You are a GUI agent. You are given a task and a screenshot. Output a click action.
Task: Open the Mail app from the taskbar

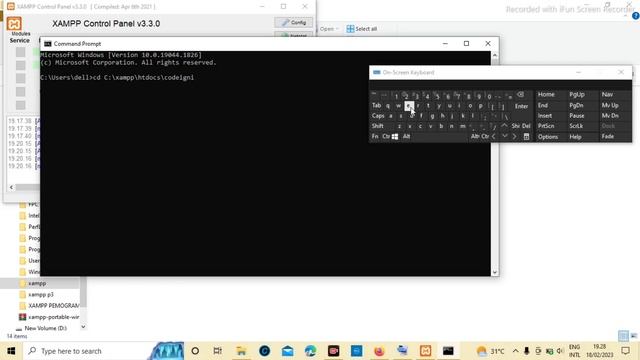(x=287, y=351)
